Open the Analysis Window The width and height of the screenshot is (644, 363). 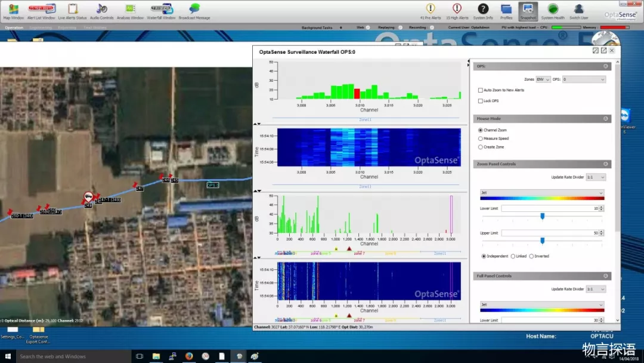click(130, 11)
